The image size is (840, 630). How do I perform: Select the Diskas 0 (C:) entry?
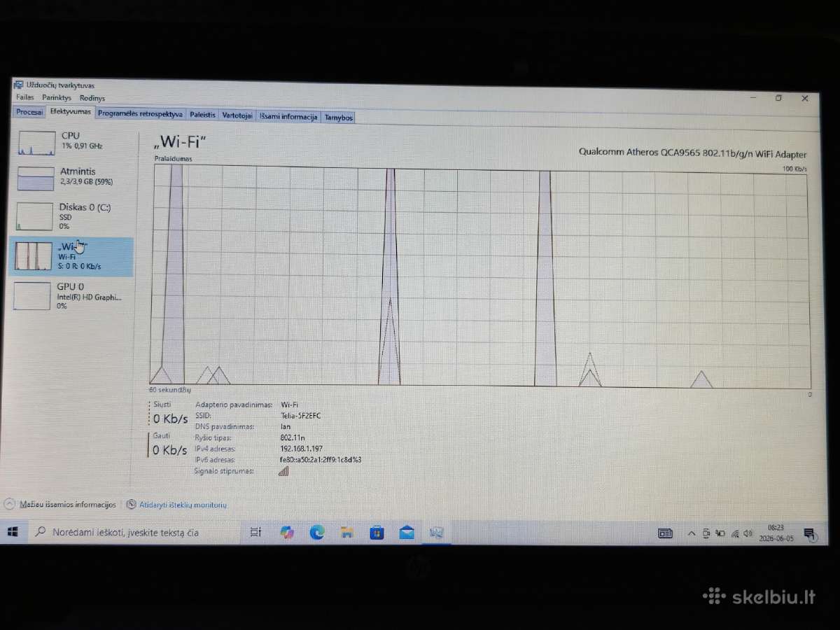point(71,216)
